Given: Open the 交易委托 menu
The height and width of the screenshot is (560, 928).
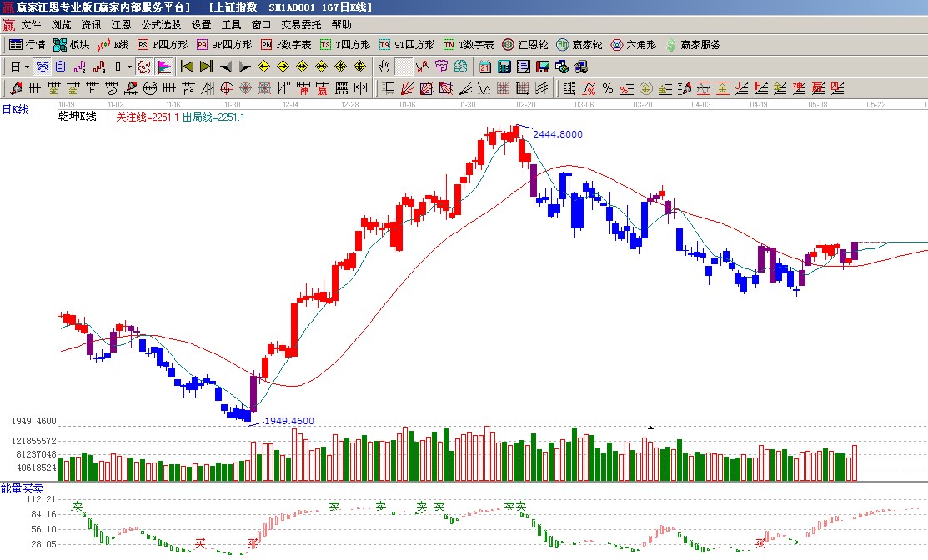Looking at the screenshot, I should tap(301, 25).
